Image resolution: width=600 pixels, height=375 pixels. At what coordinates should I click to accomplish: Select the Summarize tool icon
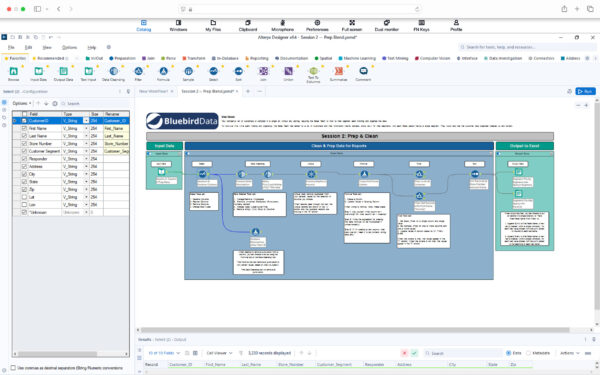[x=339, y=71]
